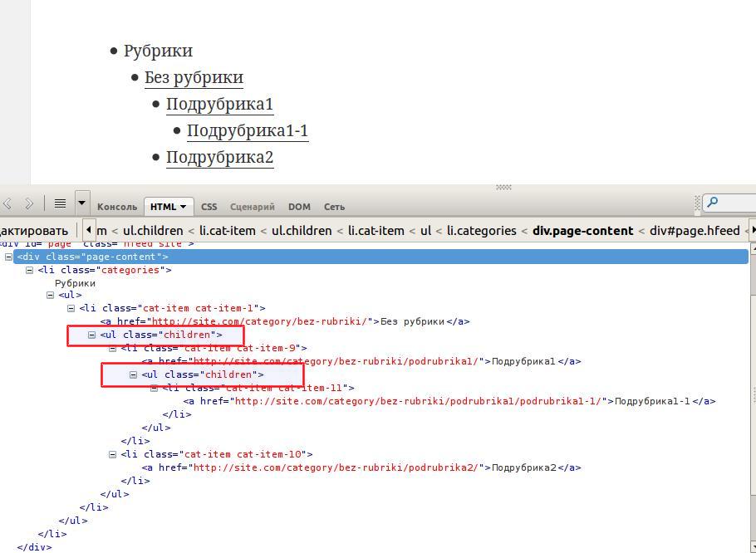Image resolution: width=756 pixels, height=553 pixels.
Task: Switch to the Сеть tab
Action: coord(334,207)
